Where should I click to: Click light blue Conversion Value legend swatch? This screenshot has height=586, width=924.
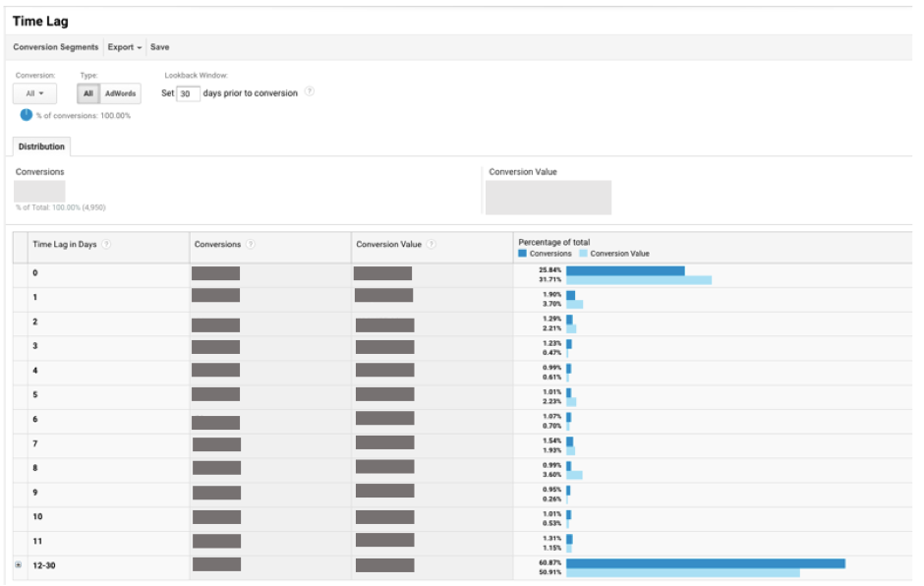583,254
